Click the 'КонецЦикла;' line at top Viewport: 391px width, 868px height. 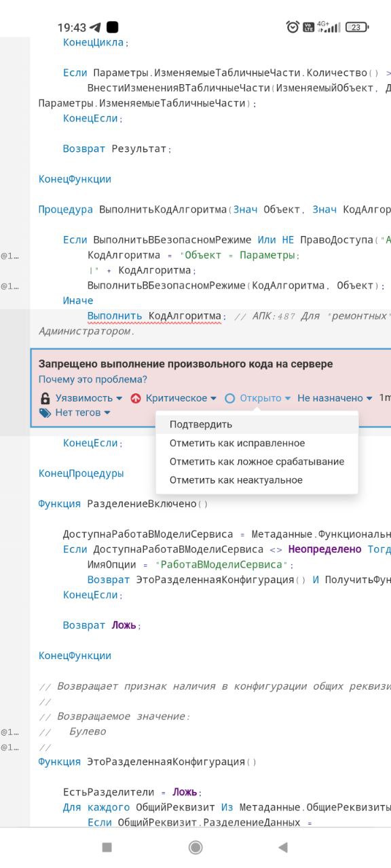click(x=96, y=42)
